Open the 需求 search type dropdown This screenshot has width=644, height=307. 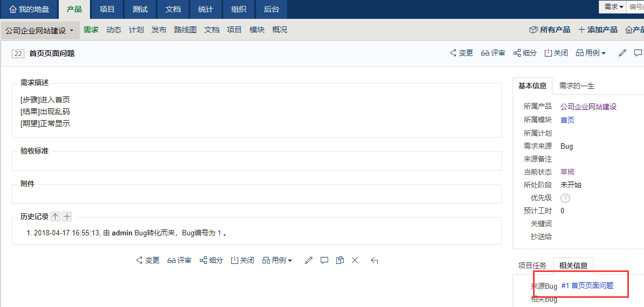tap(613, 7)
